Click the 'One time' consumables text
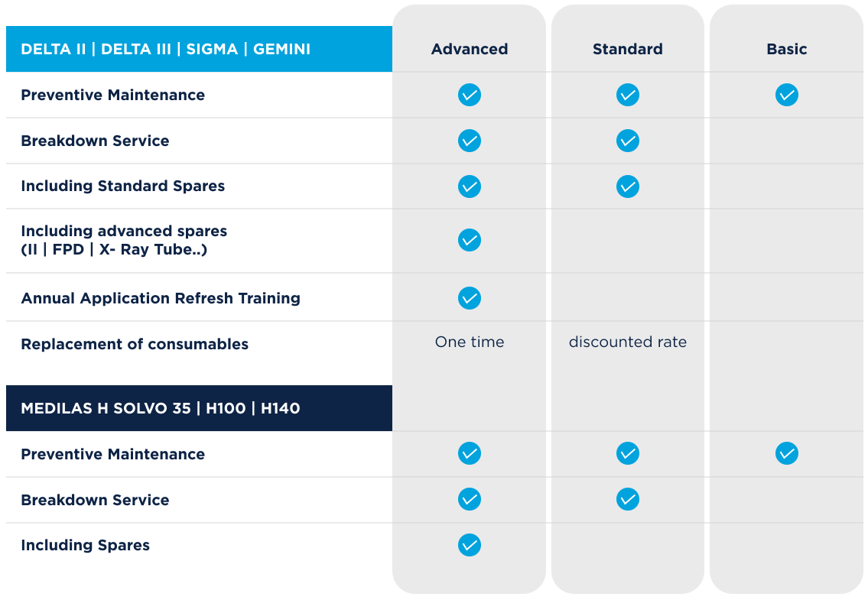 [470, 342]
